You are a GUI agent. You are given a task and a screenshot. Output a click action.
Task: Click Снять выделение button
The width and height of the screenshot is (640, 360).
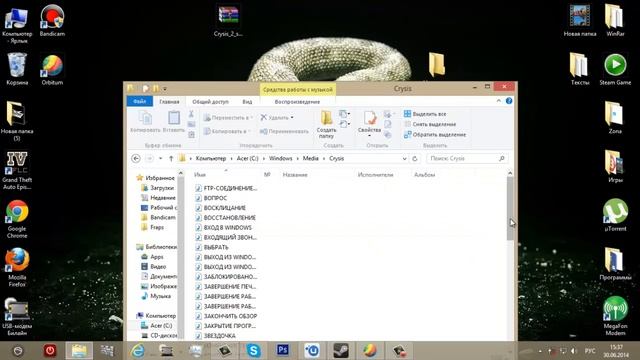coord(430,124)
